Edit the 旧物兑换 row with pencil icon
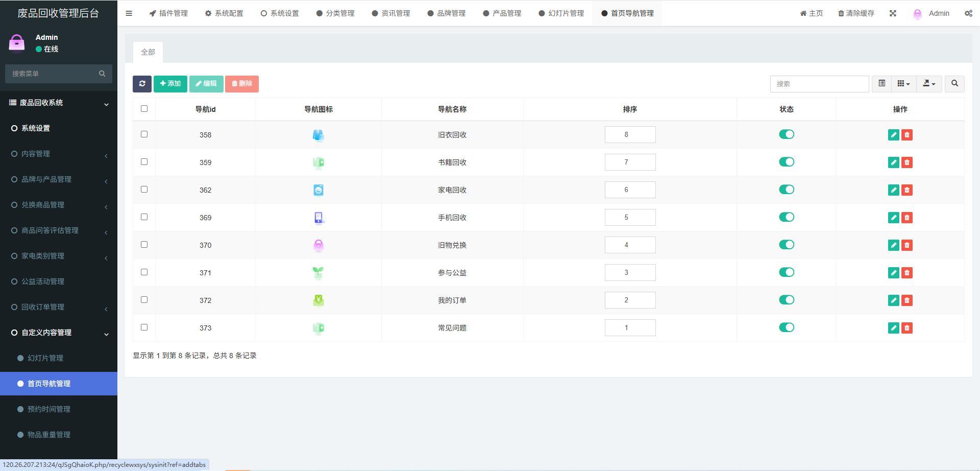 coord(893,245)
